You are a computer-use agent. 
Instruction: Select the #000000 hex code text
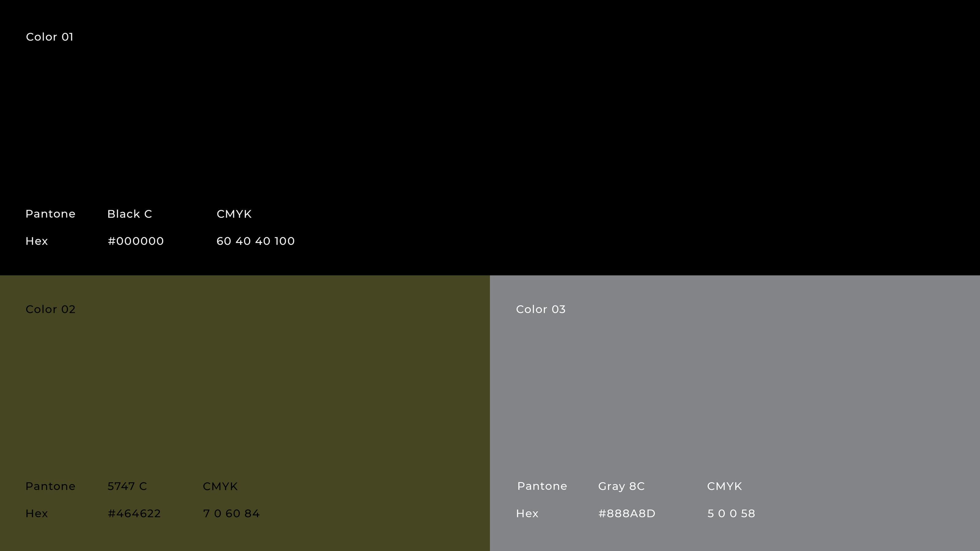(x=135, y=241)
